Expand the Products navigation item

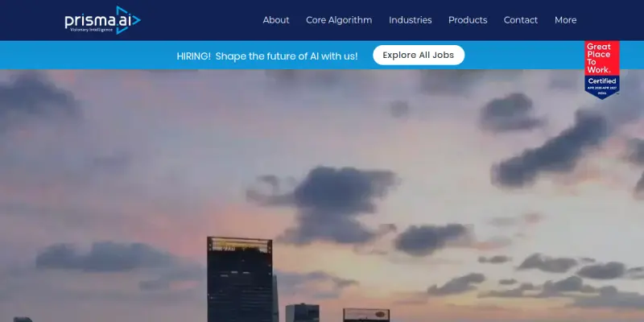[468, 20]
